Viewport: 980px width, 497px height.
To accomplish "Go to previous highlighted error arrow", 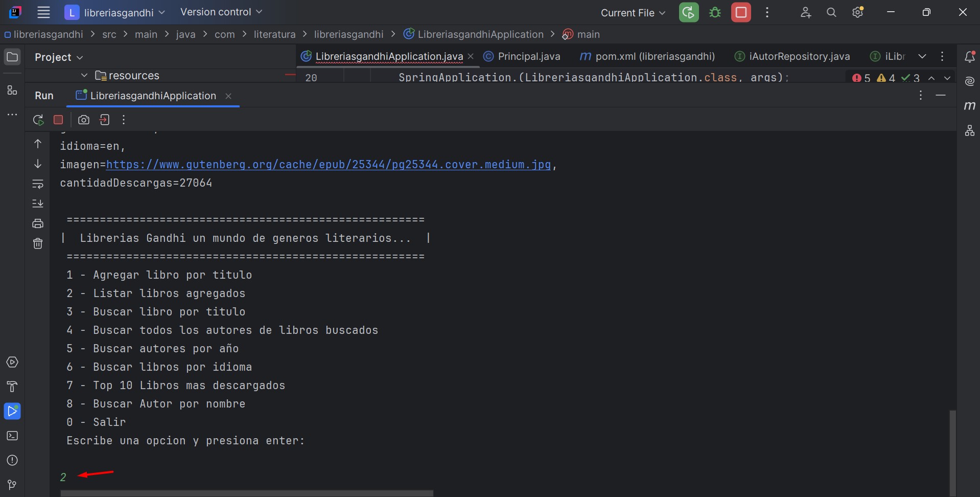I will (932, 78).
